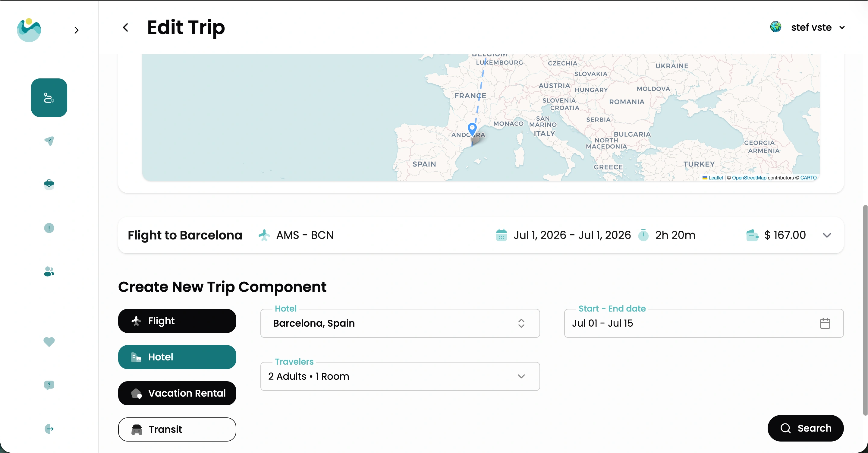
Task: Select the Hotel component tab
Action: (177, 357)
